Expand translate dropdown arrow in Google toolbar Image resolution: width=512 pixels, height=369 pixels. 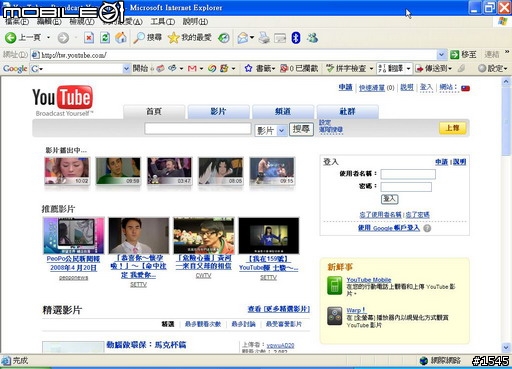click(408, 68)
